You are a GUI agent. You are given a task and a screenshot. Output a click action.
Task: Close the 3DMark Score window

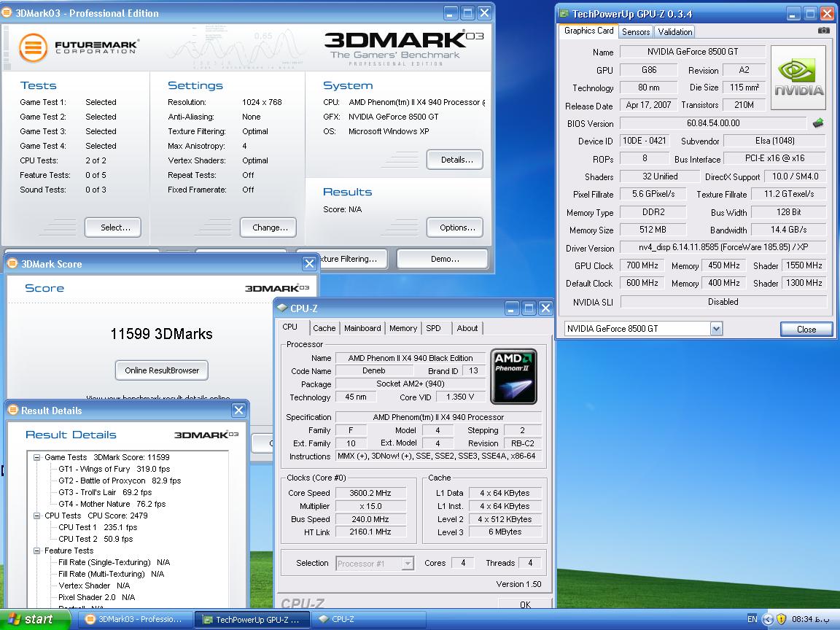pos(309,263)
